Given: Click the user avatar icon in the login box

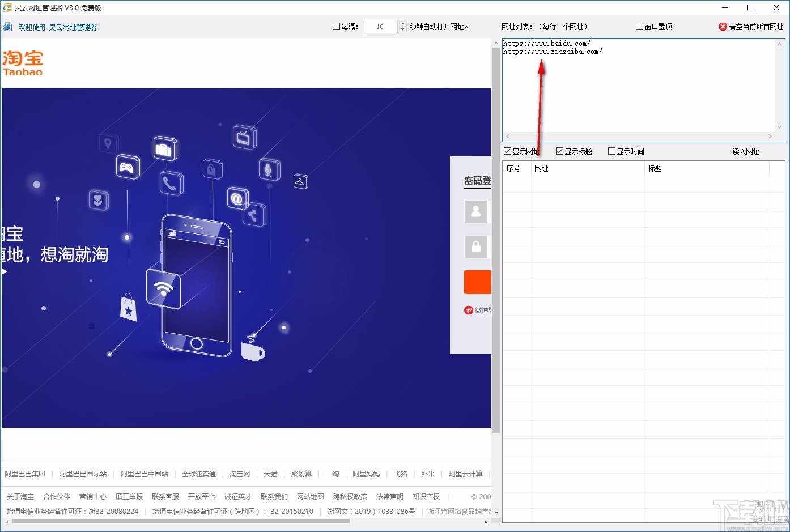Looking at the screenshot, I should pyautogui.click(x=476, y=212).
